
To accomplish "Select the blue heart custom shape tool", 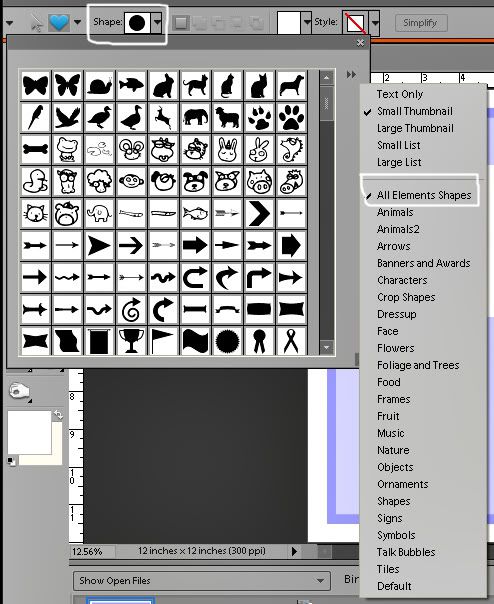I will point(59,23).
